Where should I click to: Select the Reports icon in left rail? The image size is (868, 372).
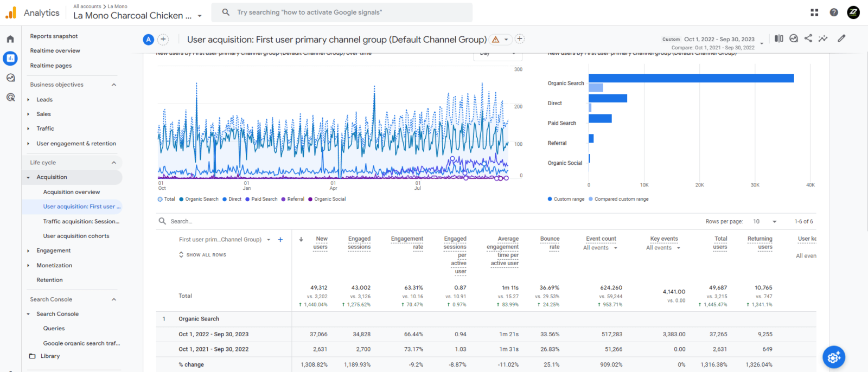point(10,58)
